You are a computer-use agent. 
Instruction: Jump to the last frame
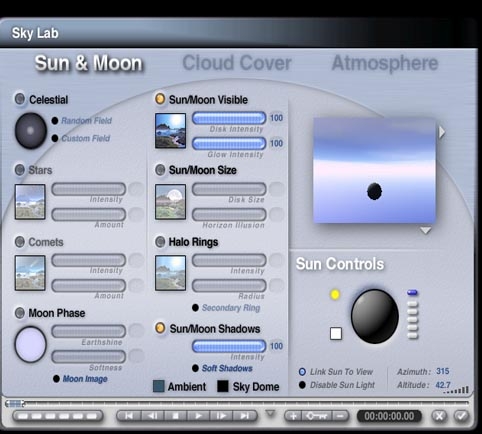click(x=244, y=416)
